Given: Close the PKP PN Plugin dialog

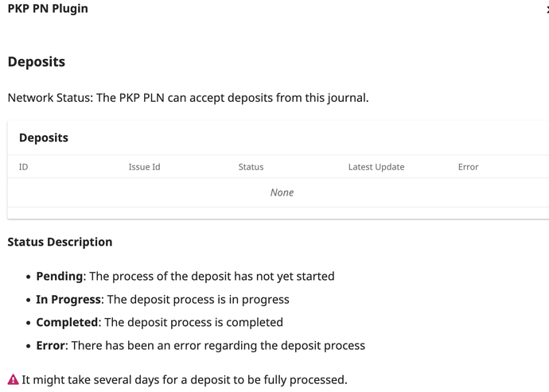Looking at the screenshot, I should pyautogui.click(x=547, y=10).
